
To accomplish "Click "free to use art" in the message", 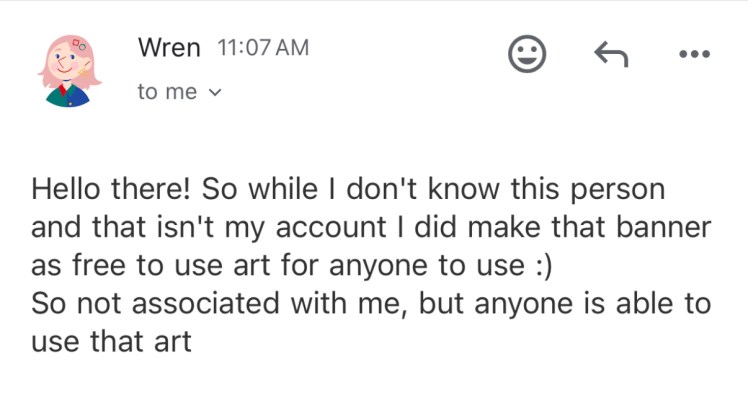I will tap(164, 266).
